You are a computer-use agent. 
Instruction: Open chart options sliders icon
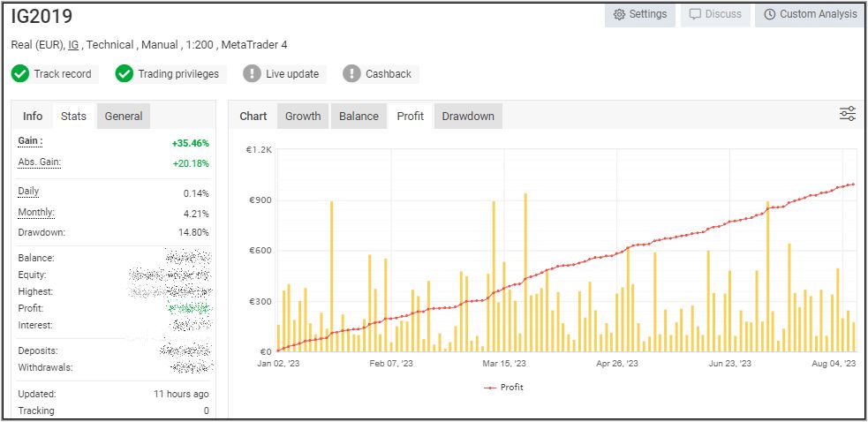[x=847, y=114]
